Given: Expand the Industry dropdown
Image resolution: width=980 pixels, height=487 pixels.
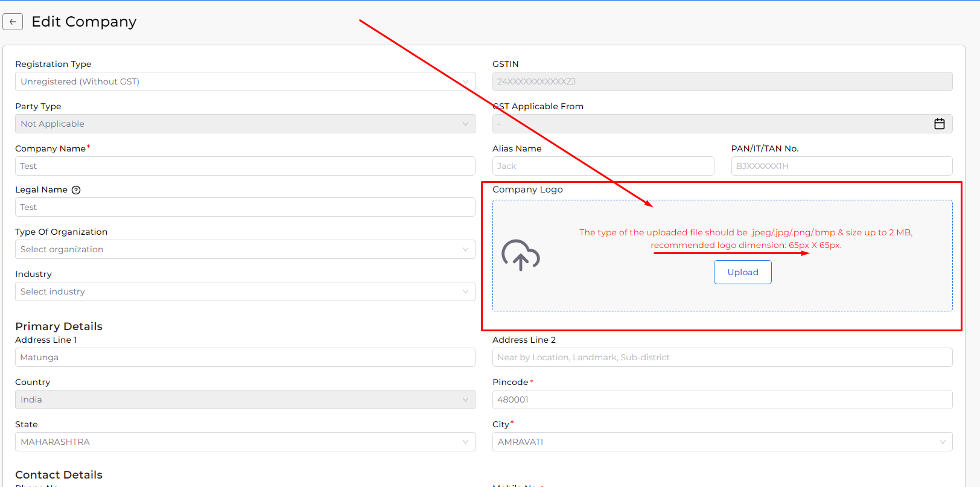Looking at the screenshot, I should coord(244,291).
